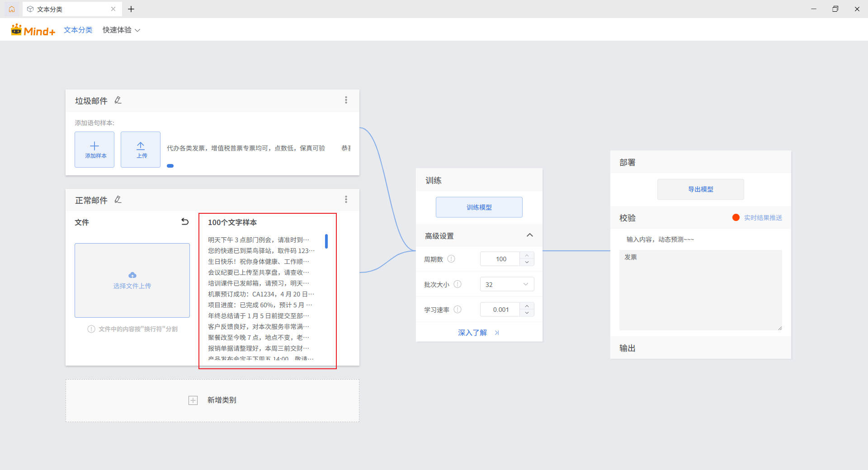Decrease 学习速率 with down arrow
The width and height of the screenshot is (868, 470).
coord(527,313)
